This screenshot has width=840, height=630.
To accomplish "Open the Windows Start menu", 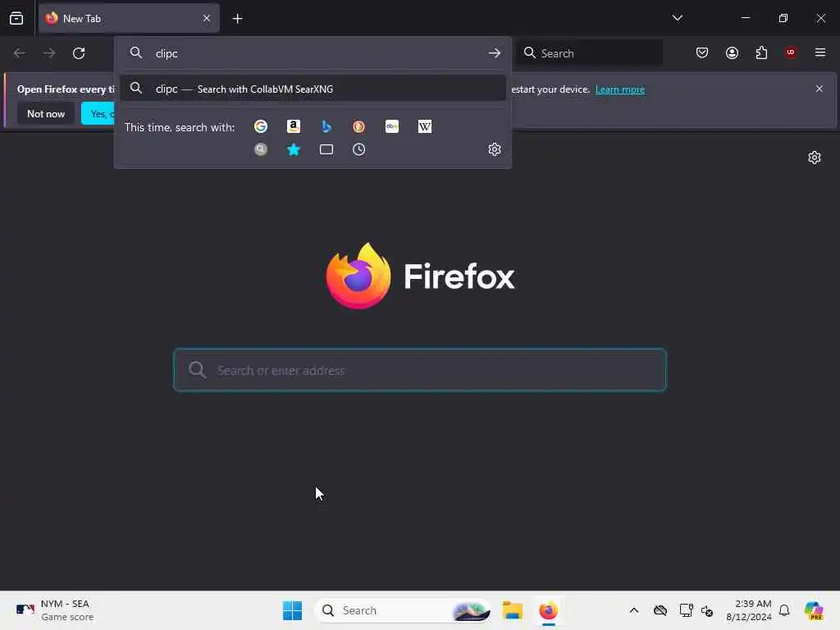I will pyautogui.click(x=293, y=610).
